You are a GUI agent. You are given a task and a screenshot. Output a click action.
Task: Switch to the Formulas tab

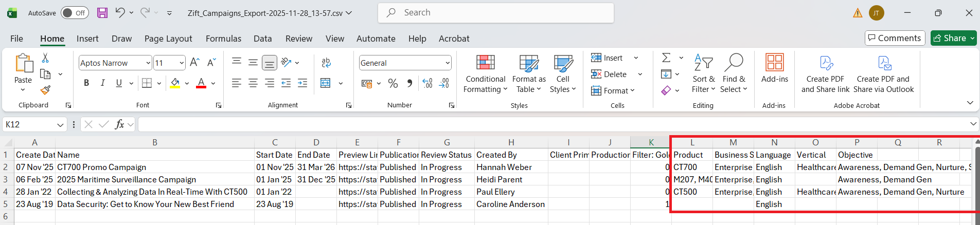(x=223, y=39)
